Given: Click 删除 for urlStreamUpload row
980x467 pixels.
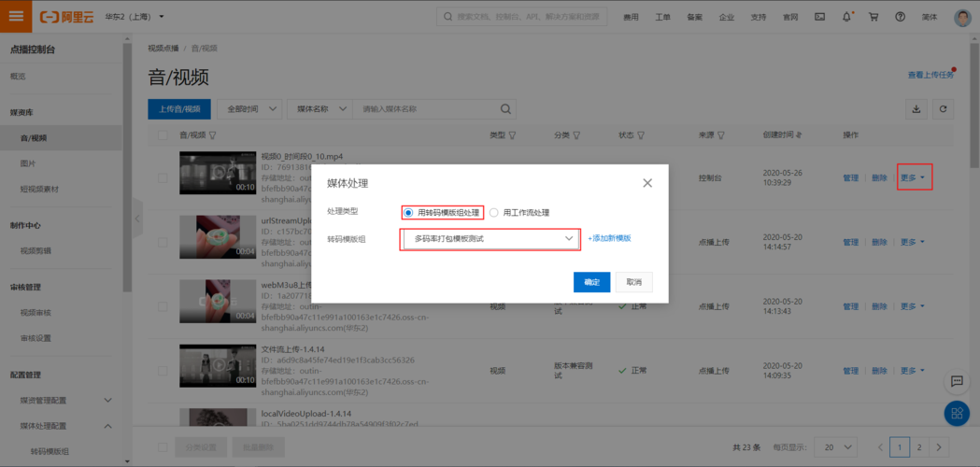Looking at the screenshot, I should point(879,242).
